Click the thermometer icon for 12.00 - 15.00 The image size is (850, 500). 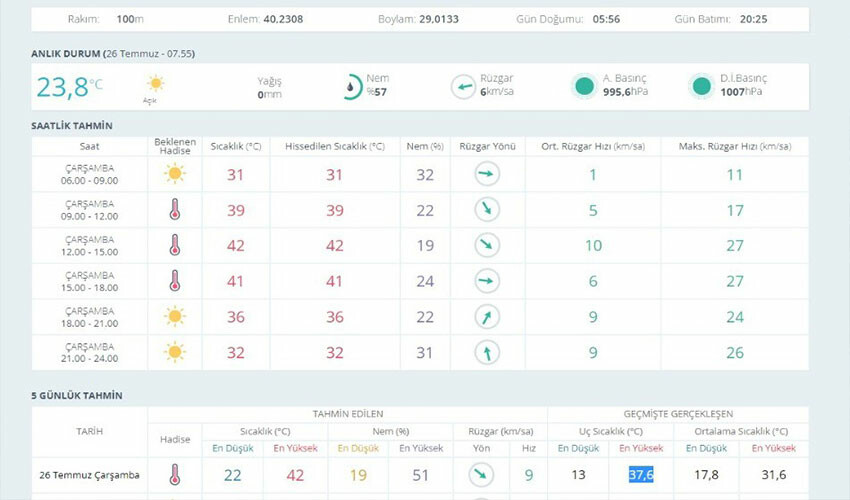(175, 245)
